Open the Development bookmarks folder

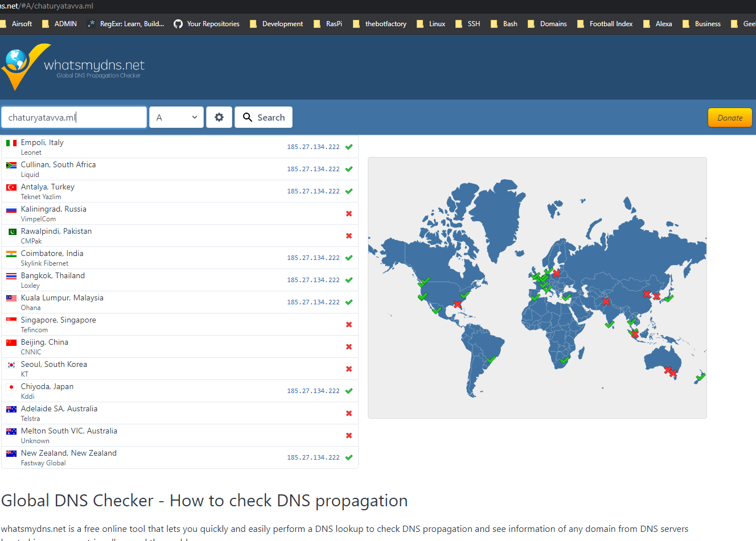click(276, 24)
